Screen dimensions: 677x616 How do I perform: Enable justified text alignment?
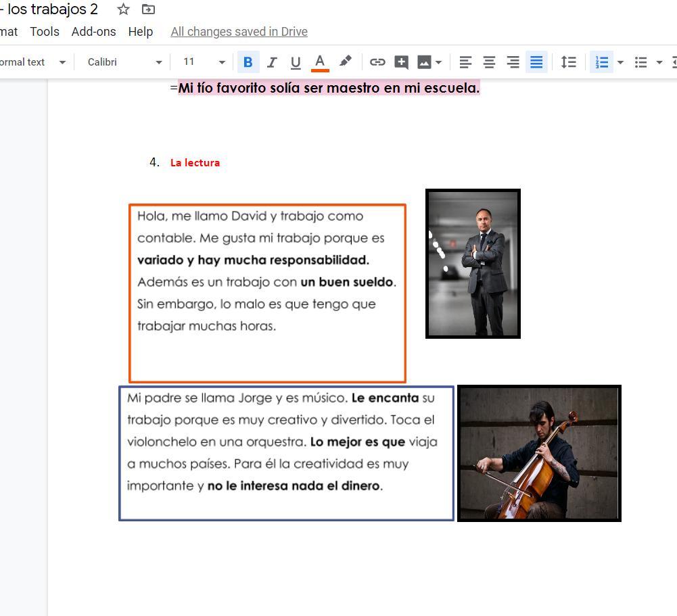pyautogui.click(x=536, y=62)
